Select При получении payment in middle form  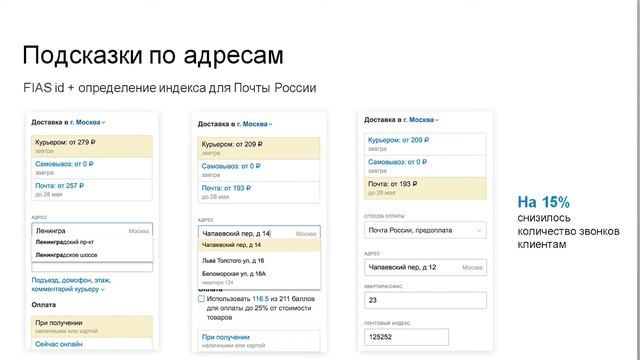click(259, 341)
